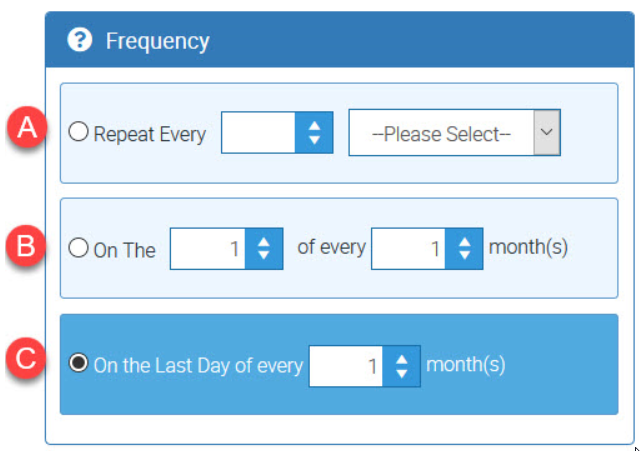644x451 pixels.
Task: Click the Last Day months input field
Action: (346, 366)
